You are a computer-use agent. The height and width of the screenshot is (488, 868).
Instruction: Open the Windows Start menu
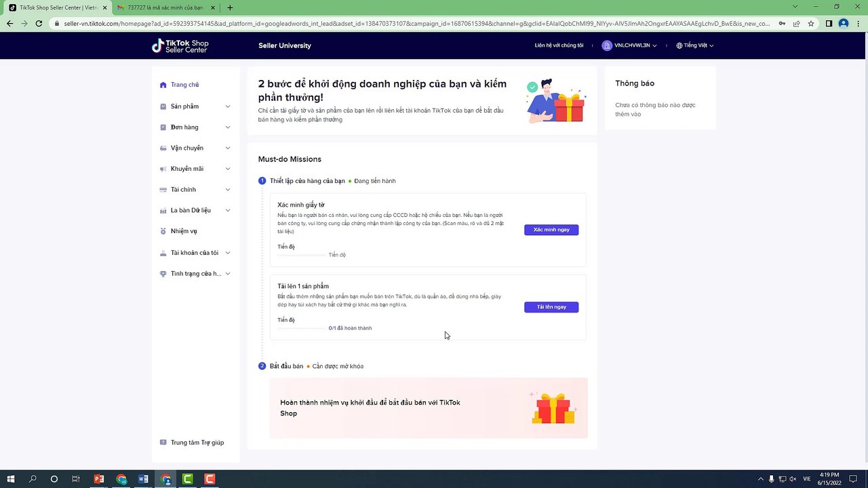(11, 479)
